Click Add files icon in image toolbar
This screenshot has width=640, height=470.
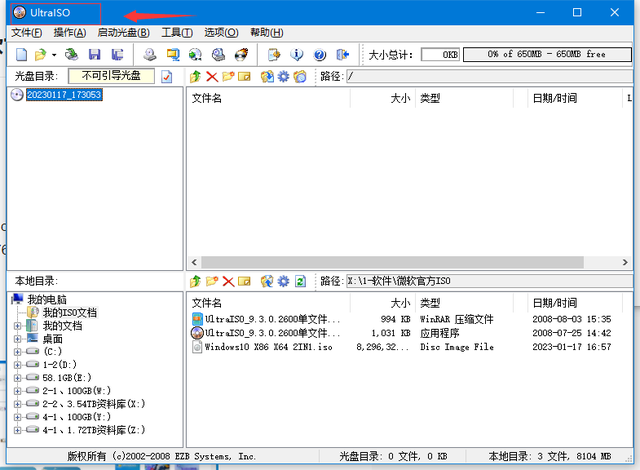pos(267,76)
